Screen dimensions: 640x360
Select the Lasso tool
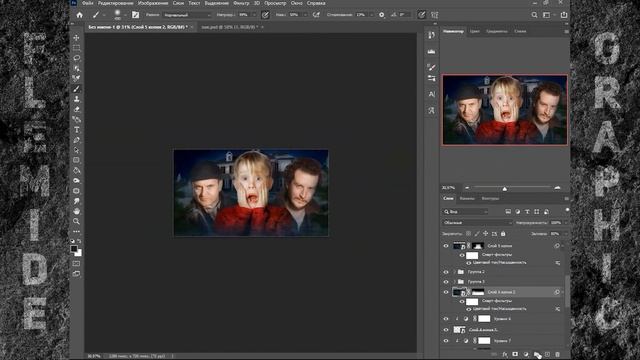pos(76,58)
